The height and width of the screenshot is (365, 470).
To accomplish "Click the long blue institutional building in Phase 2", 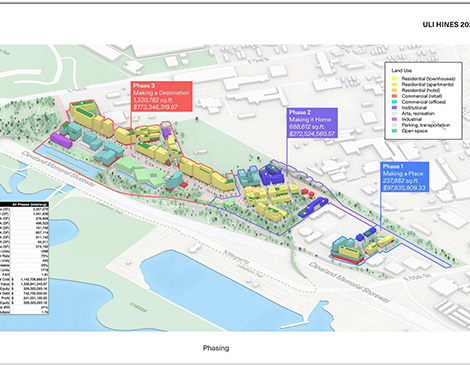I will (x=313, y=207).
